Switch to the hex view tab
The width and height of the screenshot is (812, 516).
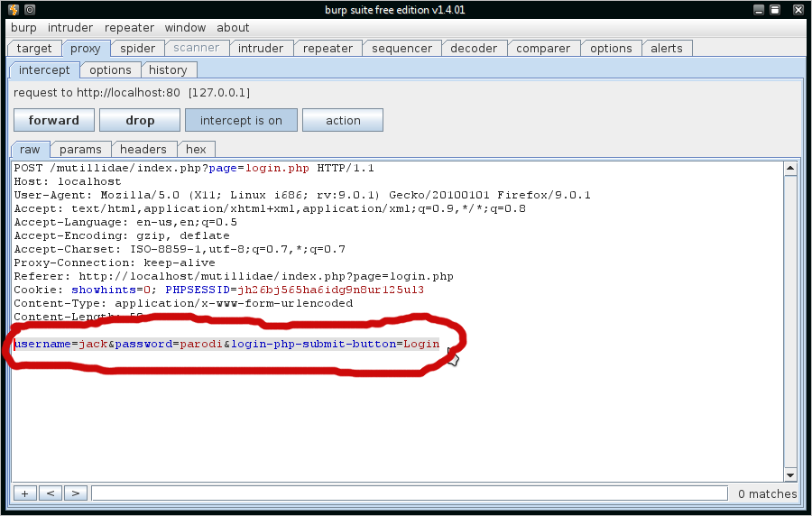(196, 149)
